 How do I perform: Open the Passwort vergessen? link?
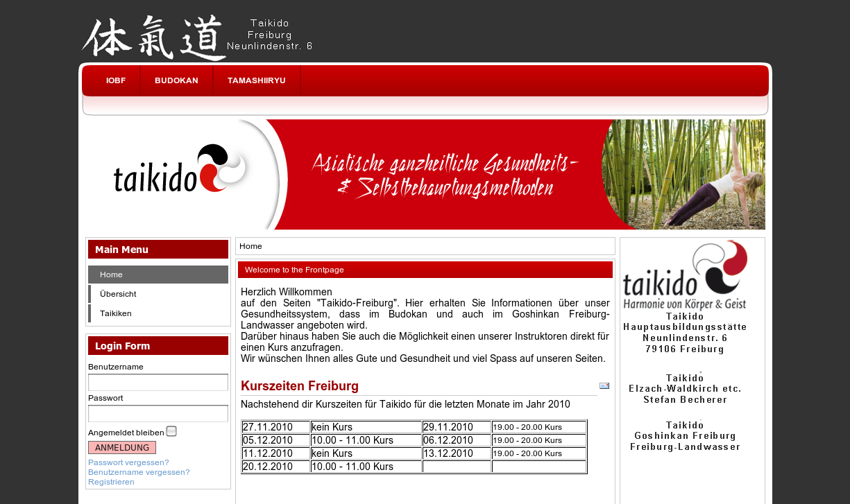click(x=128, y=462)
